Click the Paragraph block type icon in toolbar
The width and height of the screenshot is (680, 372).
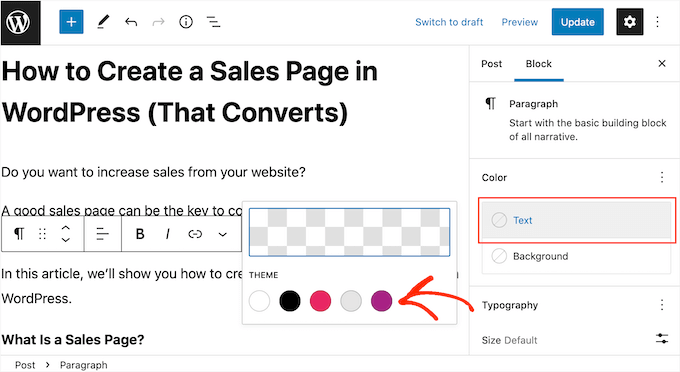(x=19, y=234)
